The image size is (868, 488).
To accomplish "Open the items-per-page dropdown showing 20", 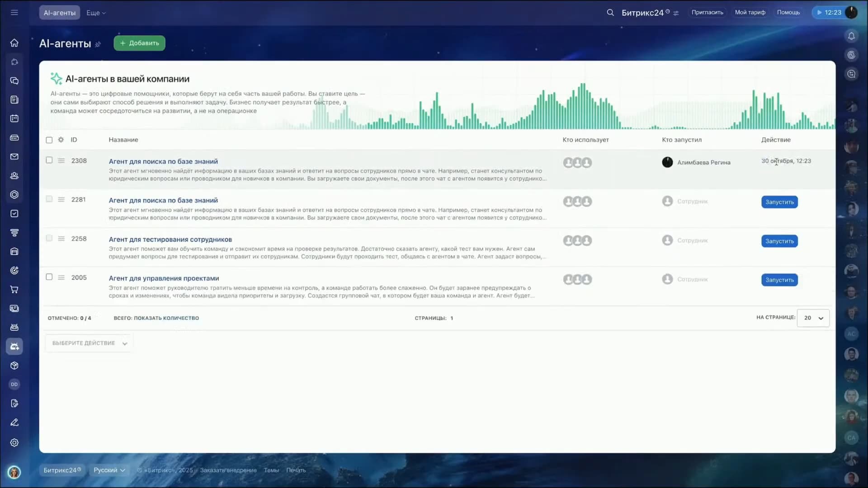I will [x=813, y=318].
